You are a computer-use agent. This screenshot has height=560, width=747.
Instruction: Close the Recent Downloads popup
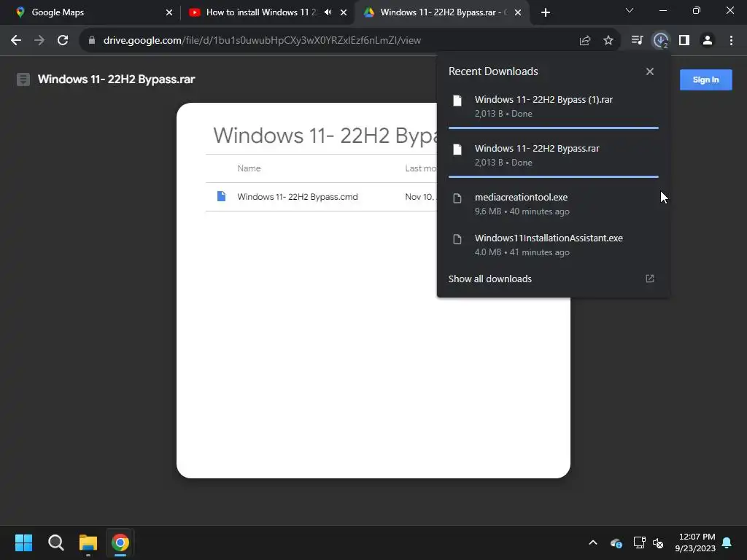[x=650, y=71]
